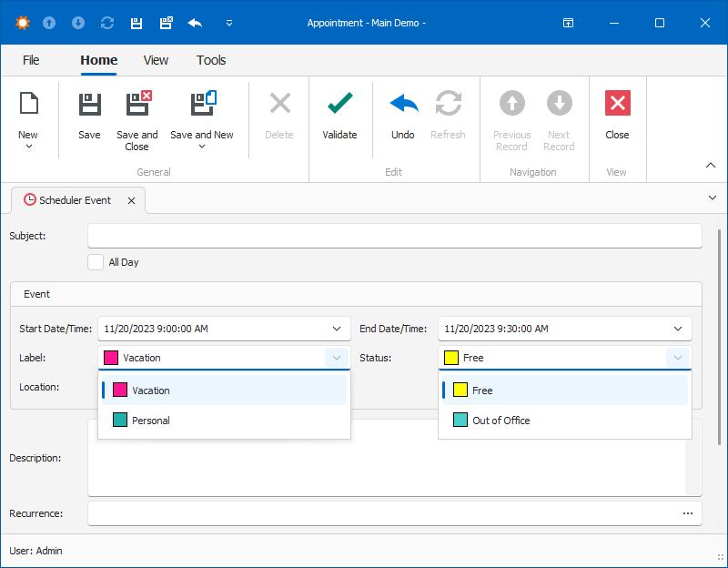Screen dimensions: 728x568
Task: Click the Validate checkmark button
Action: pos(339,117)
